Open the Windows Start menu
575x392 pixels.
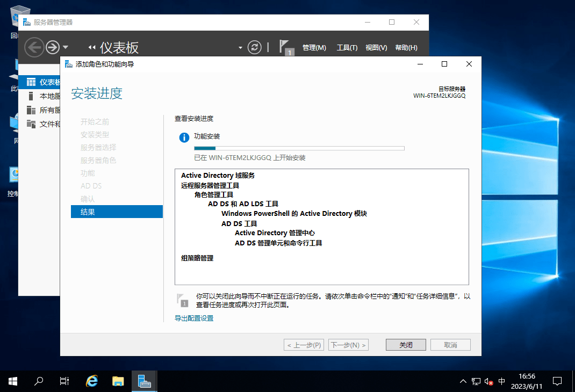click(13, 381)
